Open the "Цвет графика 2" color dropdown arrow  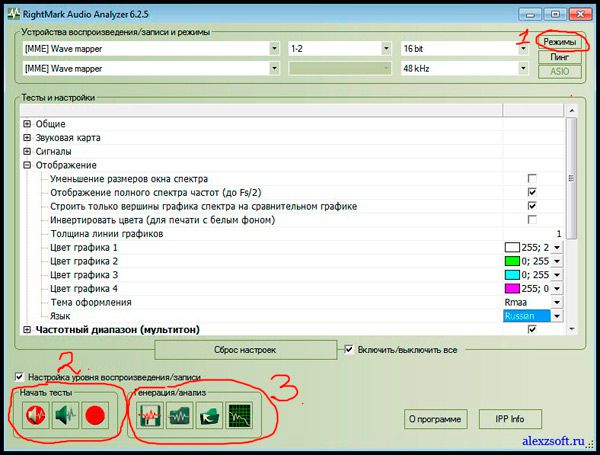pyautogui.click(x=557, y=261)
